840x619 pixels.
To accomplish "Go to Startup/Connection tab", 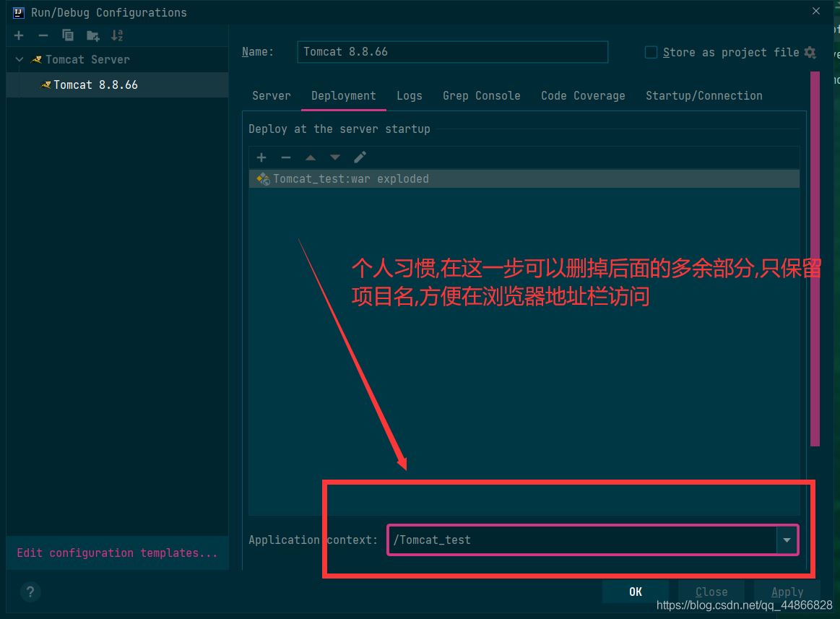I will click(x=703, y=96).
